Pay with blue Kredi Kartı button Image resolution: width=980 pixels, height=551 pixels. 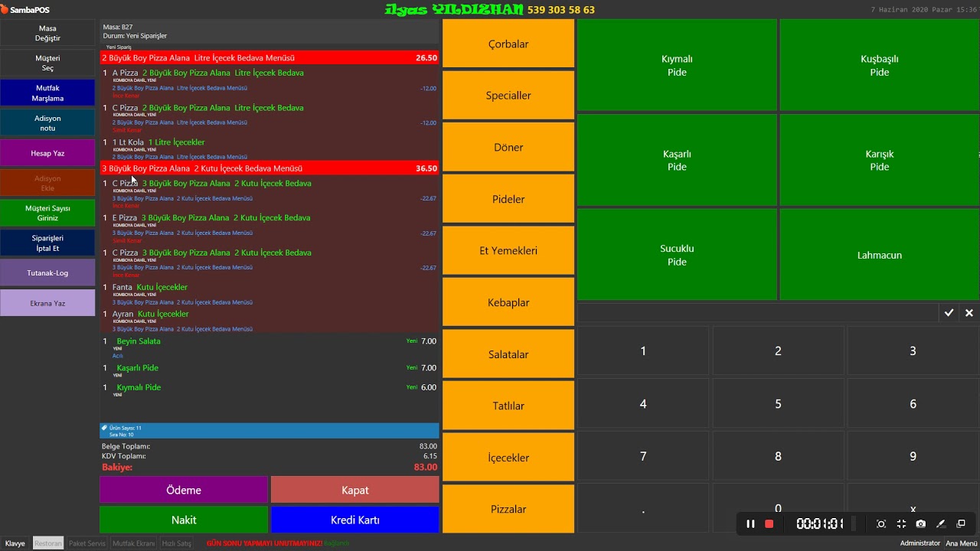pos(354,520)
